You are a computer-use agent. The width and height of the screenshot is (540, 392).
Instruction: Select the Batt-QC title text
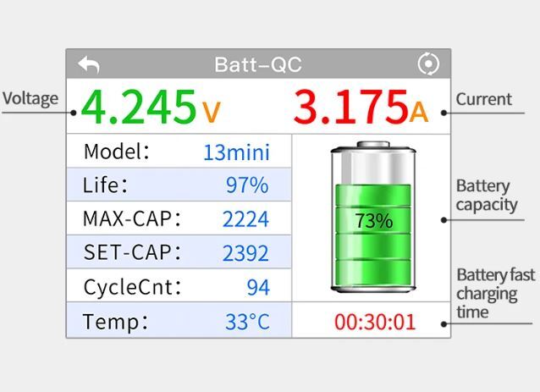(x=258, y=64)
